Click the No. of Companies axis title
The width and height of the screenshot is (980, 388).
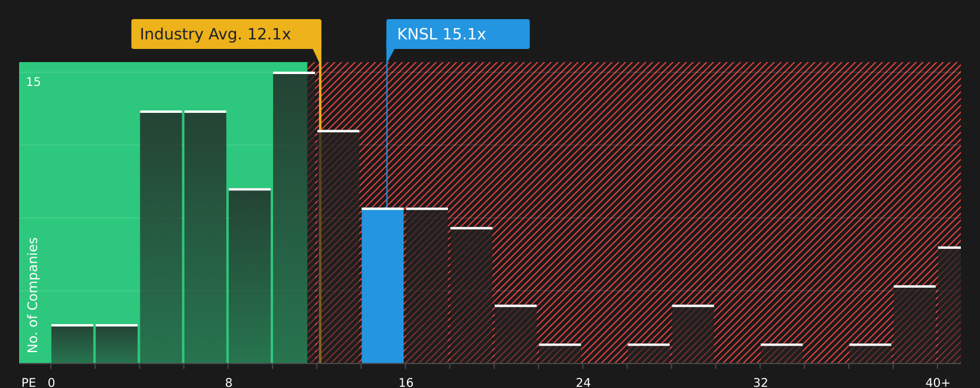33,295
